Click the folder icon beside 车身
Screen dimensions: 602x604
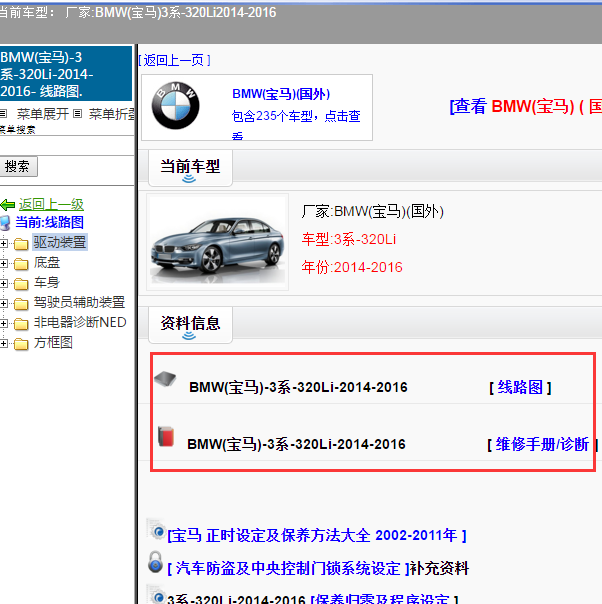pos(21,284)
